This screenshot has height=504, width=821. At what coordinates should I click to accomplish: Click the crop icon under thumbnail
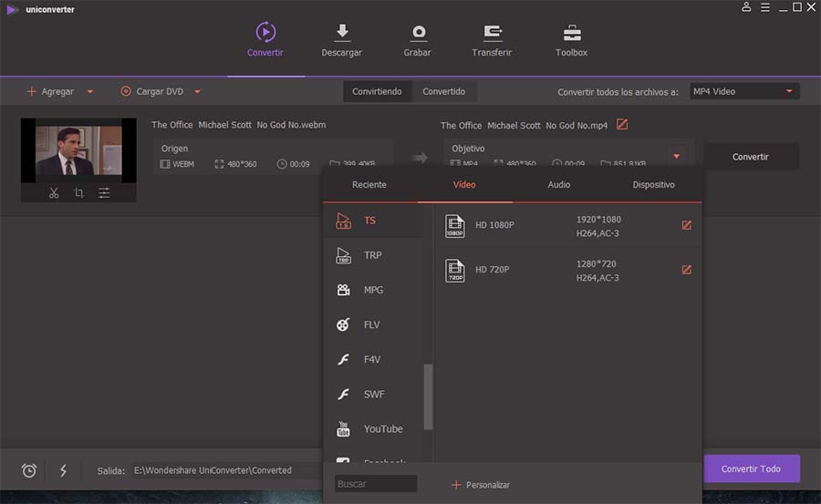coord(78,193)
